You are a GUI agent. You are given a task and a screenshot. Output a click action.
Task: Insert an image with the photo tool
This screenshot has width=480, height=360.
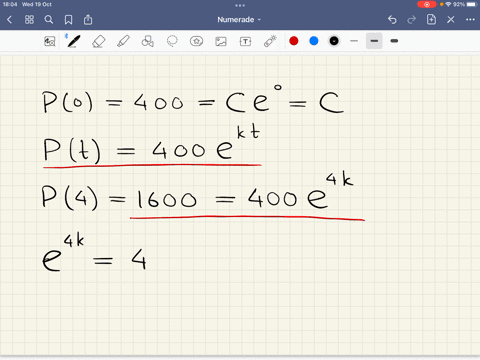[x=221, y=41]
